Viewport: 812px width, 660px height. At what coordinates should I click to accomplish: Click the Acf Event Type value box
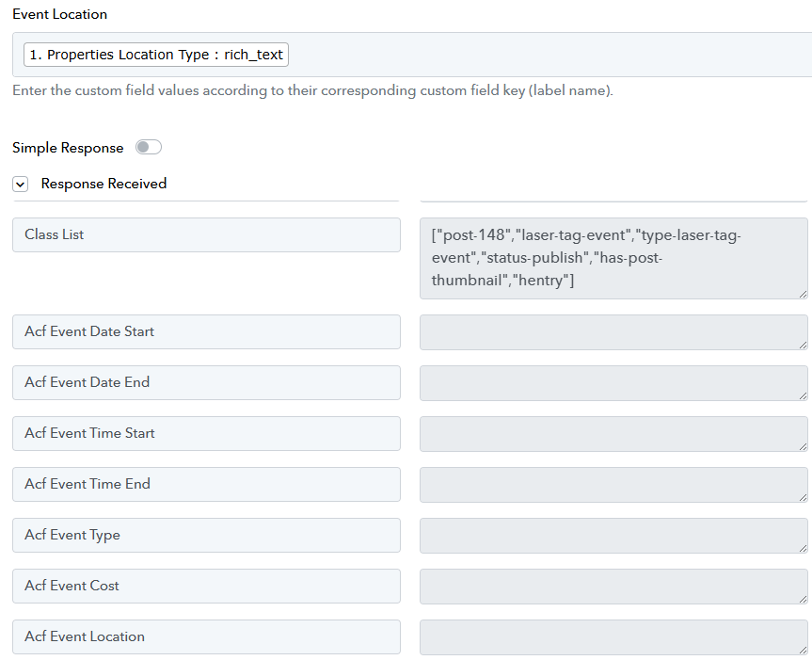613,535
